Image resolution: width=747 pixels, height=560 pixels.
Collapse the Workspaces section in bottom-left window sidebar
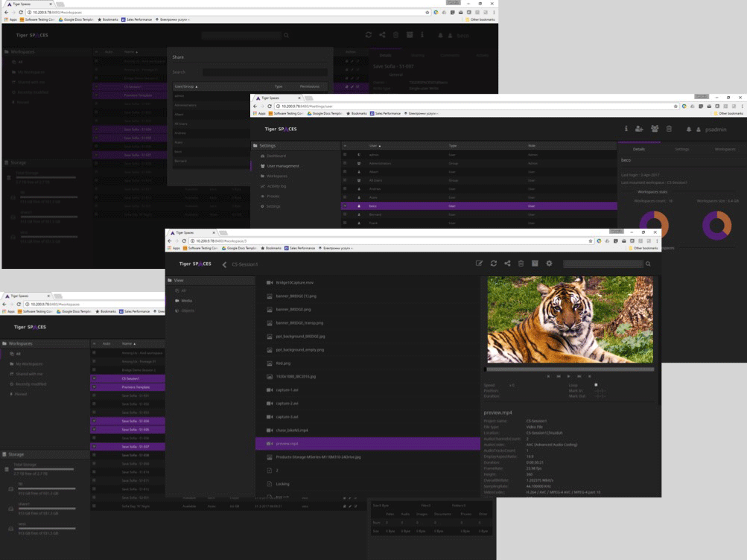point(45,343)
